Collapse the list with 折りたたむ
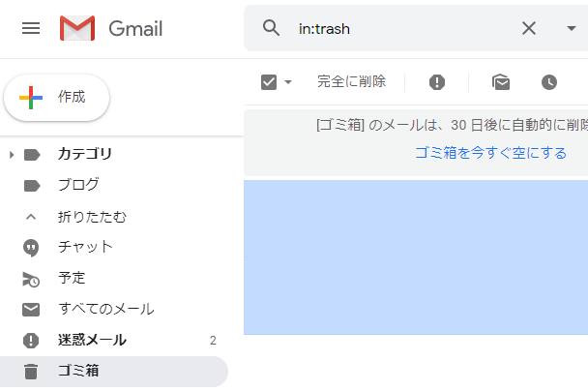 [x=91, y=216]
